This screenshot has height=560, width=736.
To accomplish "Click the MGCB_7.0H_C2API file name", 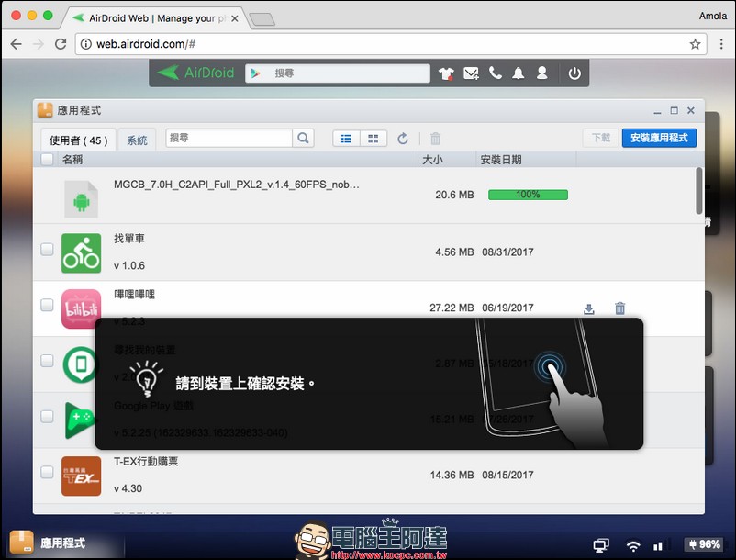I will pos(237,185).
